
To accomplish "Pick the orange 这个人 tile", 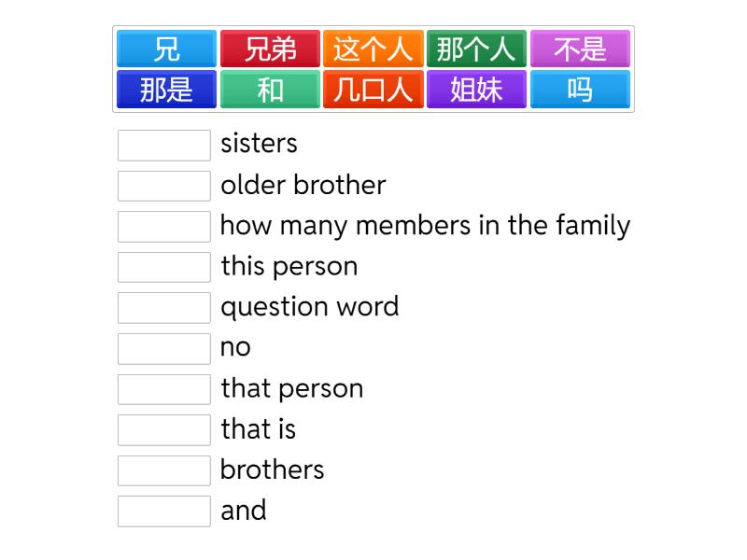I will click(x=373, y=49).
